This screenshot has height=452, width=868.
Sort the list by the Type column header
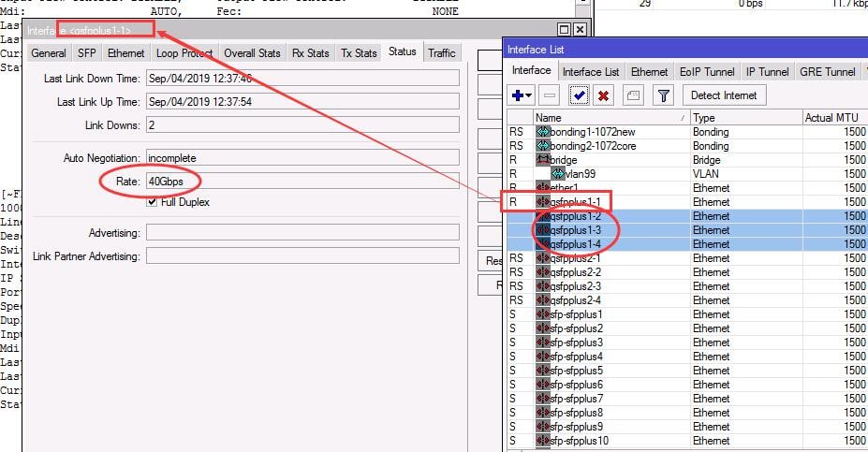(x=746, y=118)
